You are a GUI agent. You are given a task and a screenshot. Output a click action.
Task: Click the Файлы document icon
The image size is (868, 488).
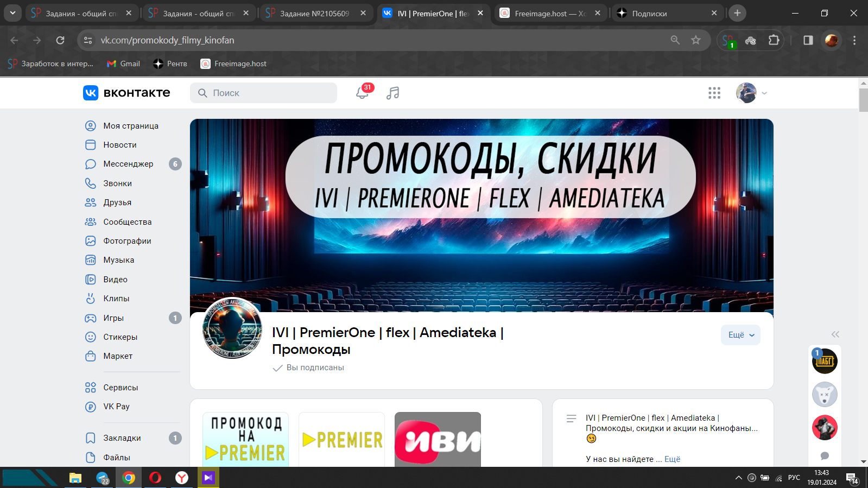[91, 458]
